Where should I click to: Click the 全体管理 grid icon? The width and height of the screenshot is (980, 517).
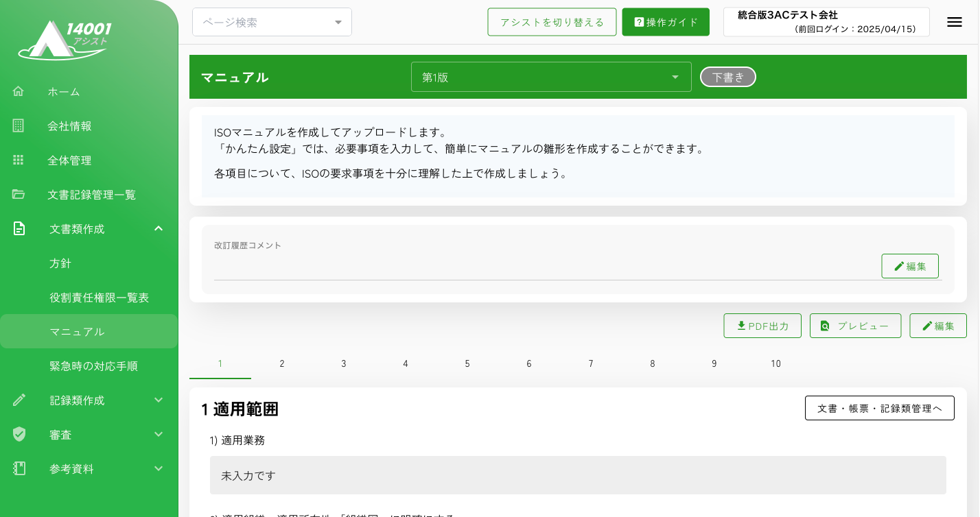point(19,160)
